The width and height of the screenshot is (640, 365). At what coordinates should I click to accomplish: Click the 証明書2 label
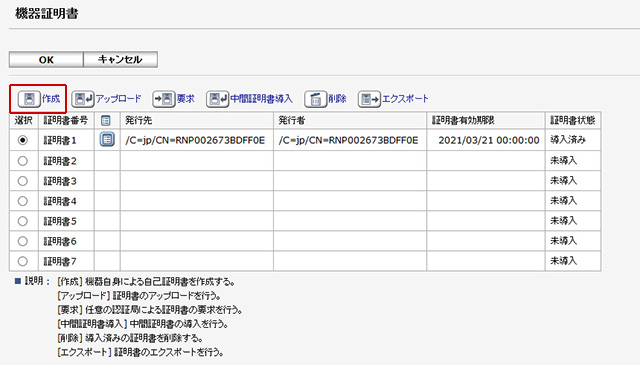point(60,161)
